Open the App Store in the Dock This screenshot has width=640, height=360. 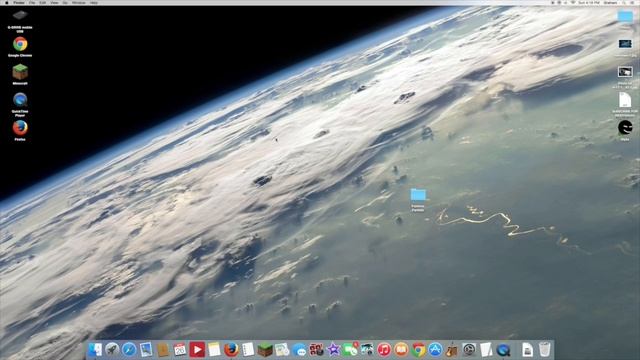[435, 350]
